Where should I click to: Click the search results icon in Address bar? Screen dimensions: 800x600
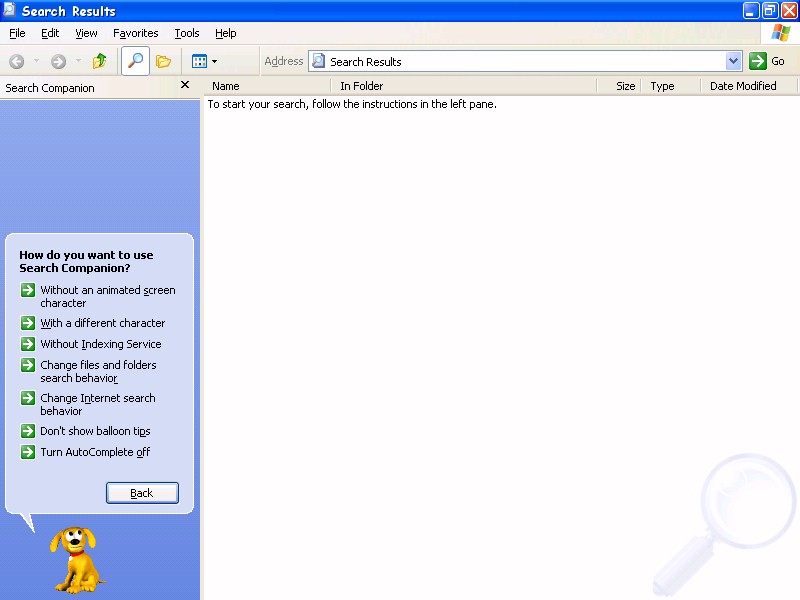point(318,61)
